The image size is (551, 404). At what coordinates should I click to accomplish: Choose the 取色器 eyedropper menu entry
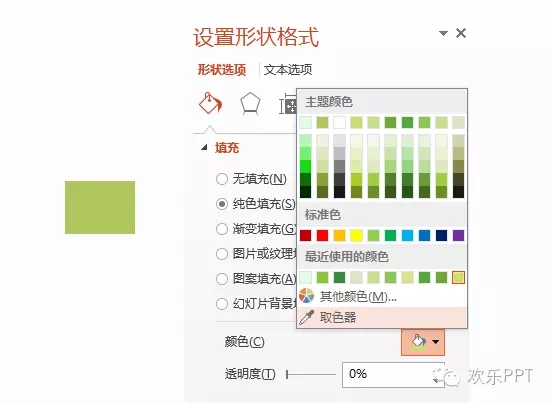(382, 318)
